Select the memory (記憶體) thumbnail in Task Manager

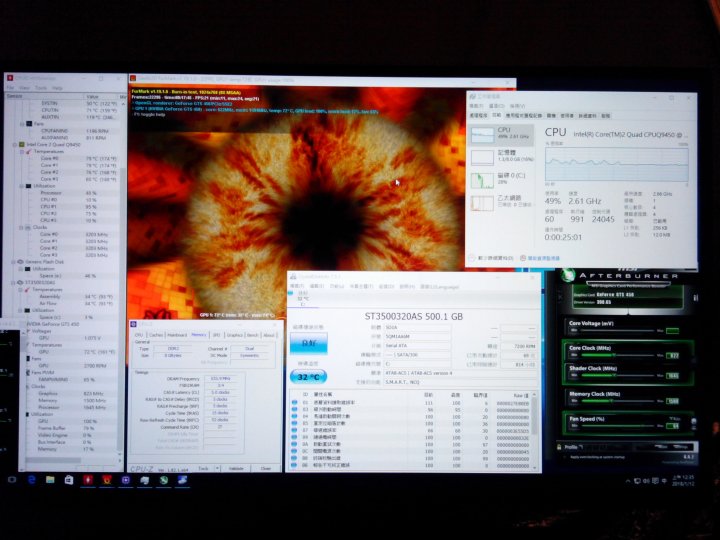pyautogui.click(x=483, y=157)
